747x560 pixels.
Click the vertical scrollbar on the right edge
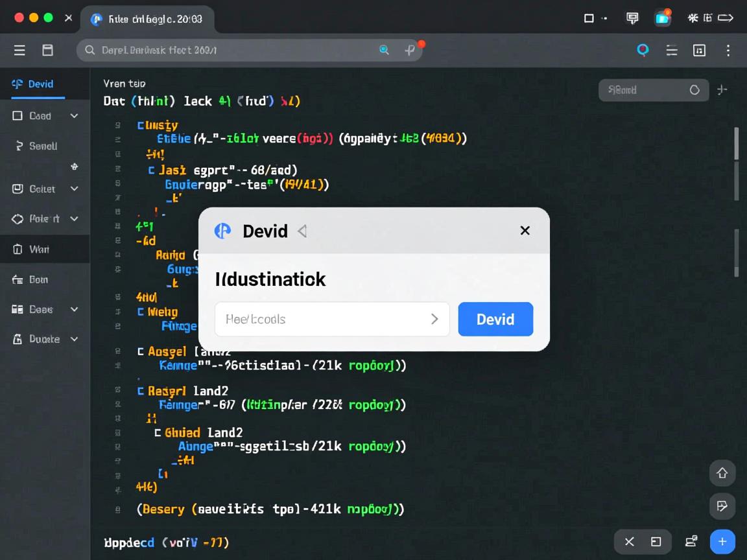[x=736, y=144]
